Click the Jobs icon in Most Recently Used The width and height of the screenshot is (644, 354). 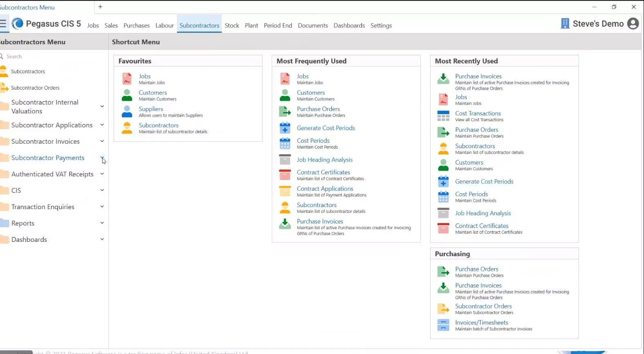click(443, 99)
